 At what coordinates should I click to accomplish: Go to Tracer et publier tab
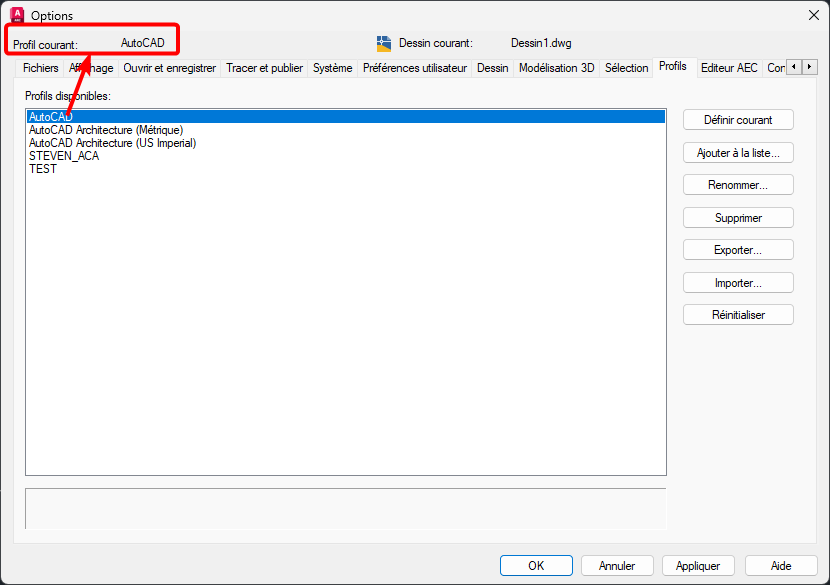coord(264,68)
